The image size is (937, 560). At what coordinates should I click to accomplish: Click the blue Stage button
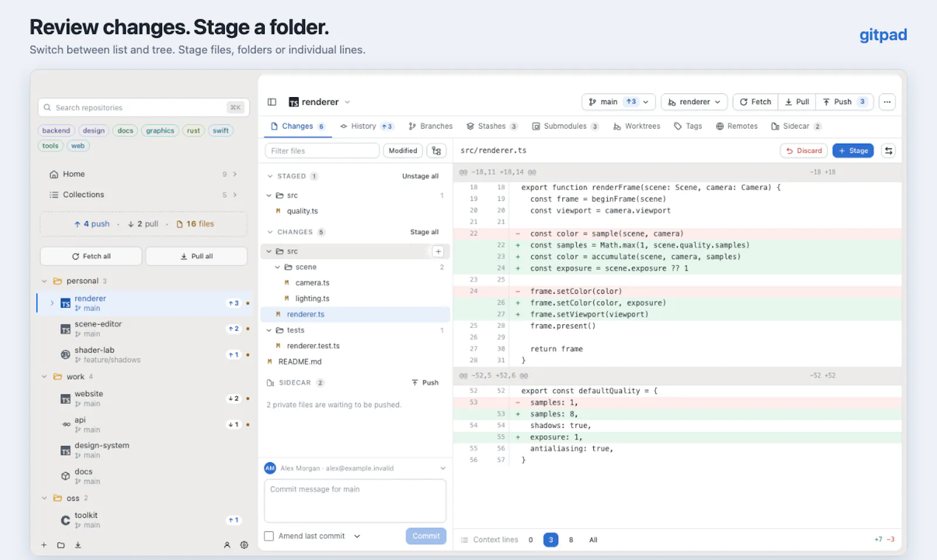(x=853, y=151)
